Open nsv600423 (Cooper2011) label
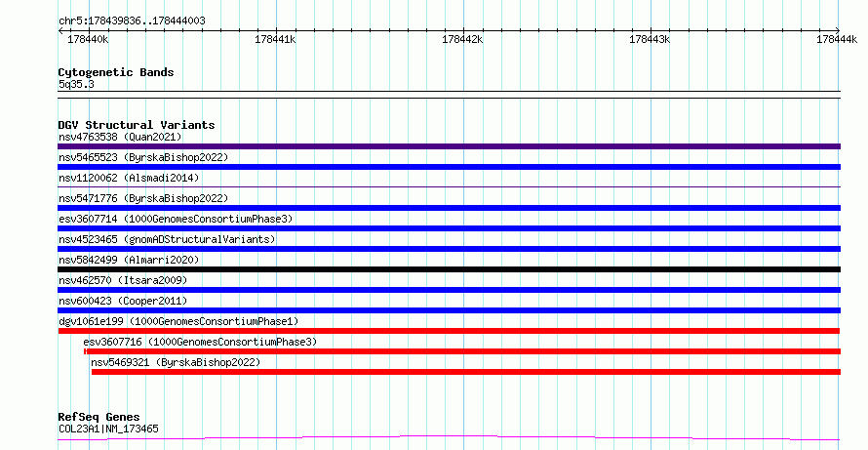 (x=123, y=301)
